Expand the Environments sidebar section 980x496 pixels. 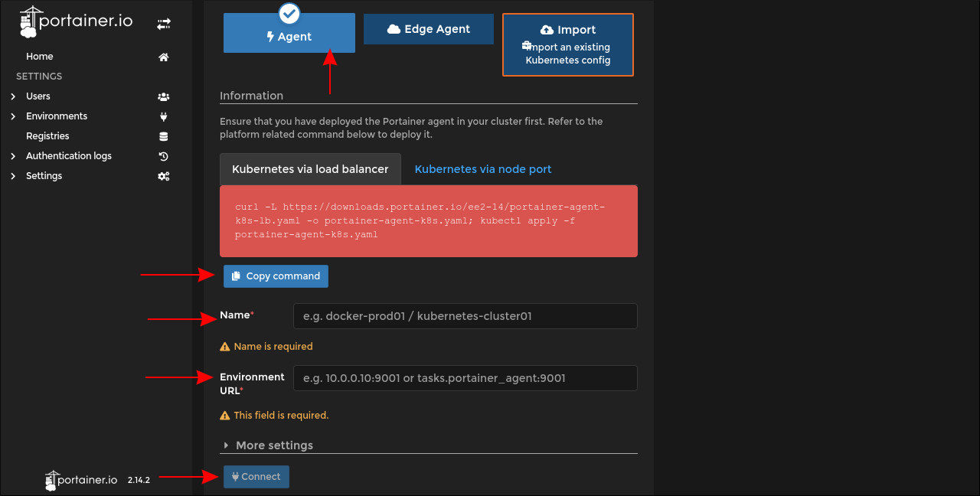coord(13,116)
